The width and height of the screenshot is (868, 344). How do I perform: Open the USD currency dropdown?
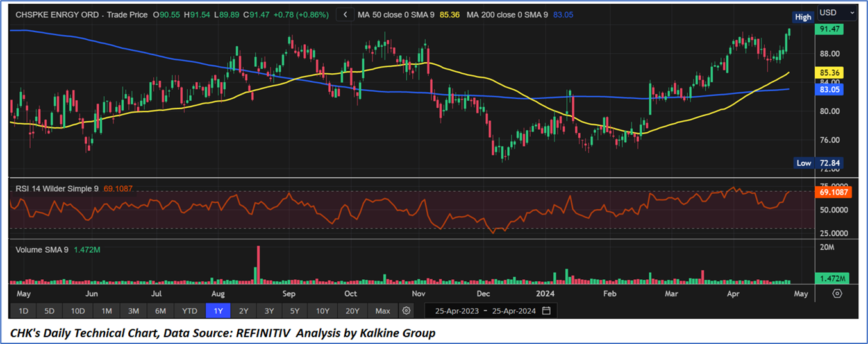(837, 12)
